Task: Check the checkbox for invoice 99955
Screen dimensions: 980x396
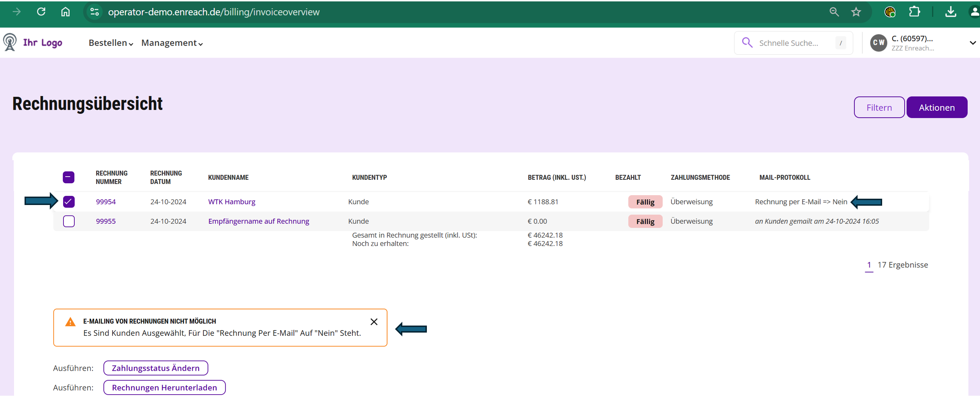Action: coord(68,221)
